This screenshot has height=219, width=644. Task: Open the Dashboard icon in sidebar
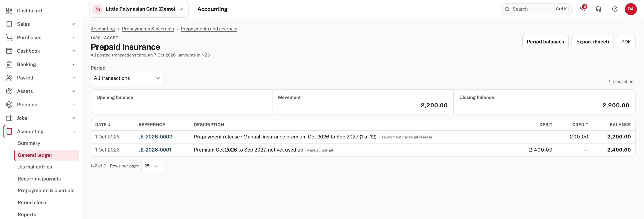[9, 10]
